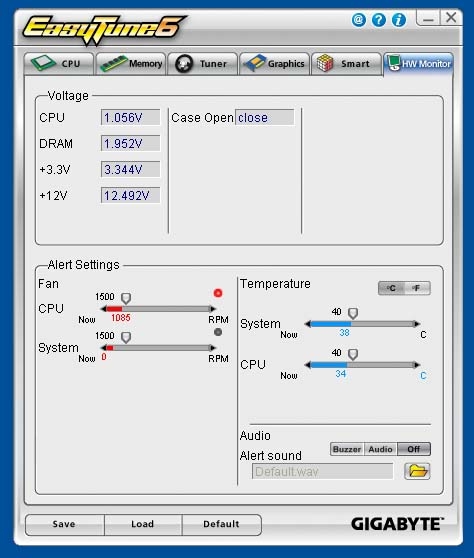Image resolution: width=474 pixels, height=558 pixels.
Task: Switch to the CPU tab
Action: [59, 64]
